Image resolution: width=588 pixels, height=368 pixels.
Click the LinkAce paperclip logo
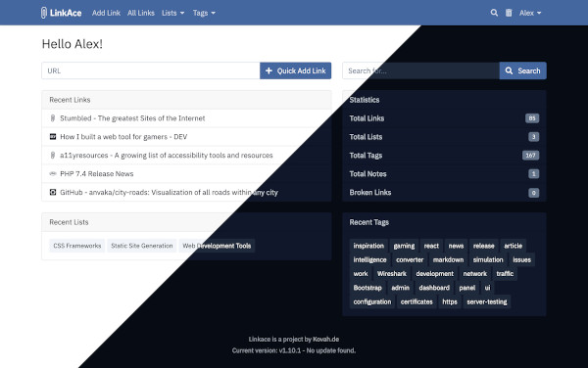click(x=44, y=13)
